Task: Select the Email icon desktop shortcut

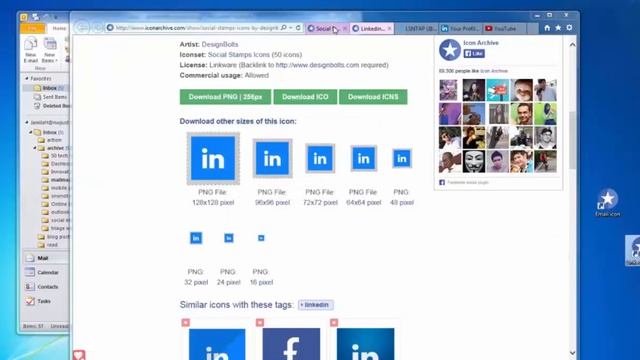Action: point(607,203)
